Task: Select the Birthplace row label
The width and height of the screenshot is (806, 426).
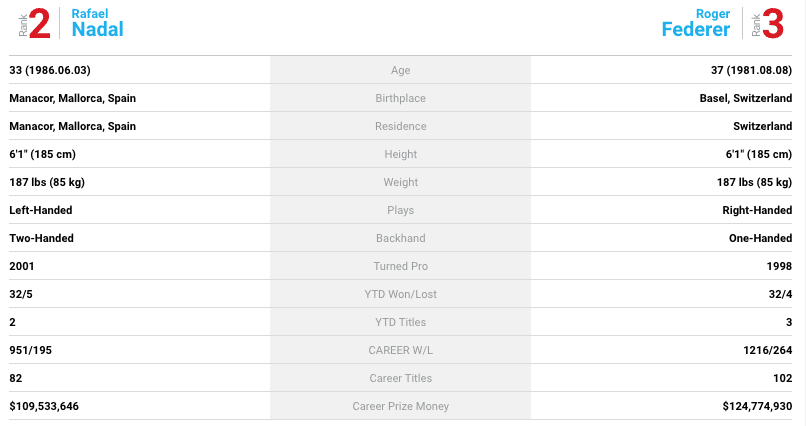Action: [x=400, y=98]
